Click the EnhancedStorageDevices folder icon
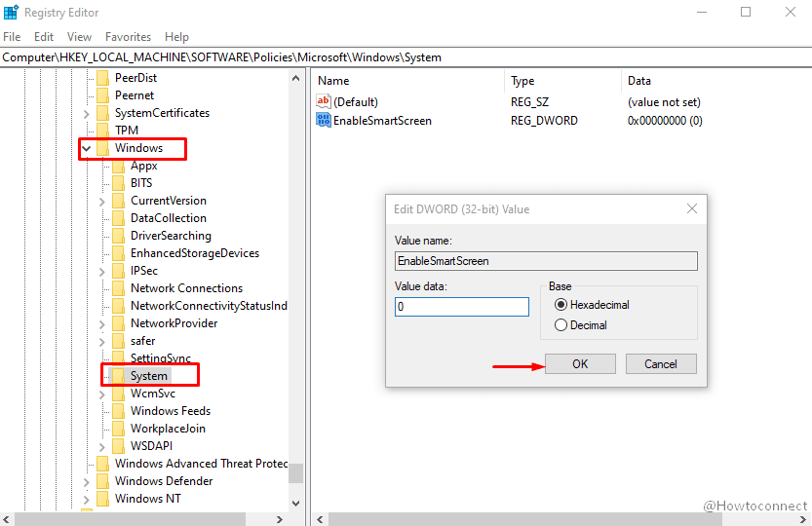Screen dimensions: 812x526 [x=119, y=253]
